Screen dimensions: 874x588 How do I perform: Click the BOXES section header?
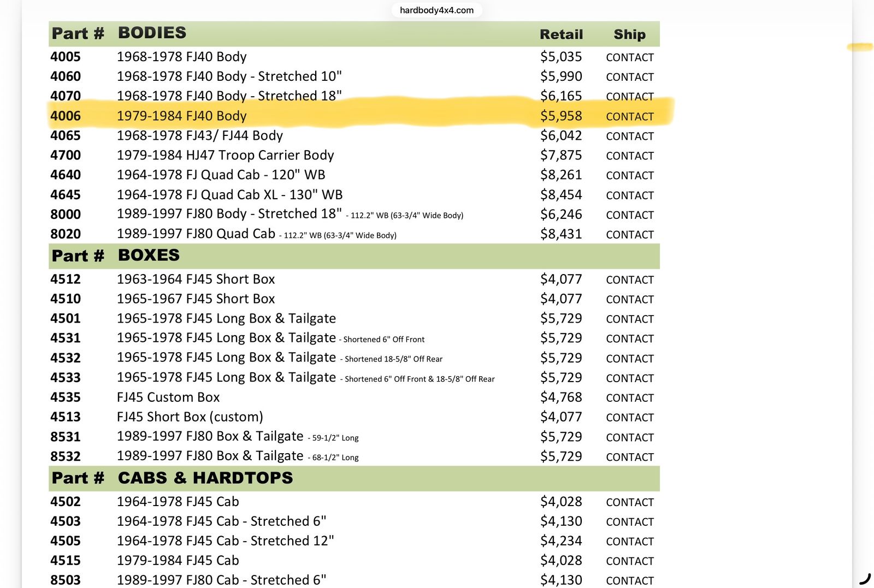pyautogui.click(x=149, y=255)
